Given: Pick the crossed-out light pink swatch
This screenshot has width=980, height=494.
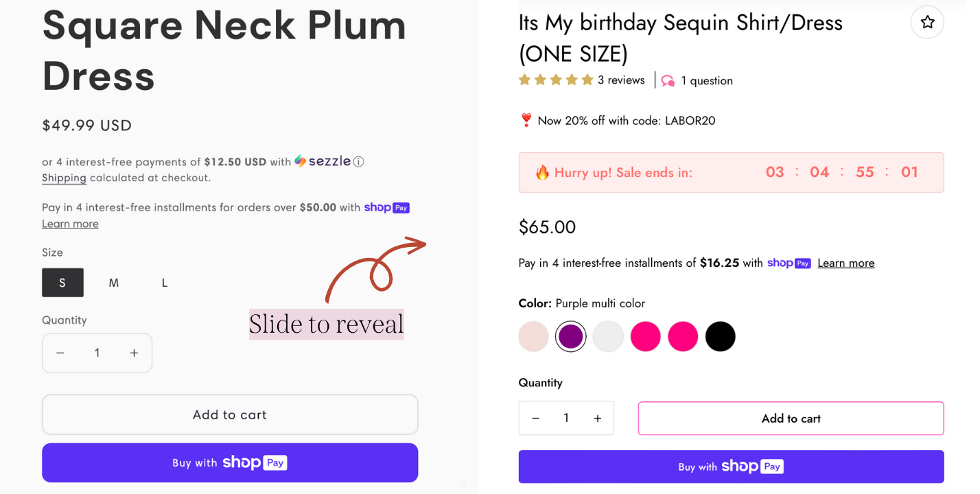Looking at the screenshot, I should tap(534, 337).
